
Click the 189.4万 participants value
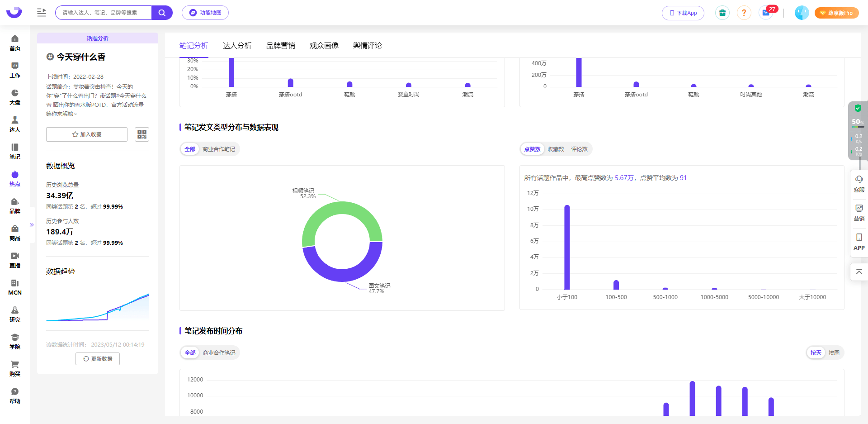pos(60,232)
